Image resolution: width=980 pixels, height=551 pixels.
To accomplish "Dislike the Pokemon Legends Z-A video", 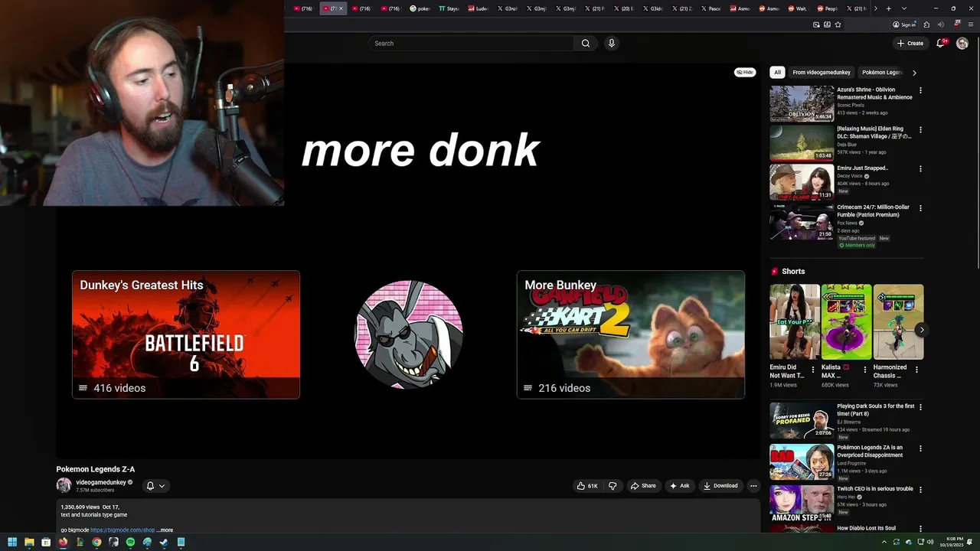I will 612,486.
